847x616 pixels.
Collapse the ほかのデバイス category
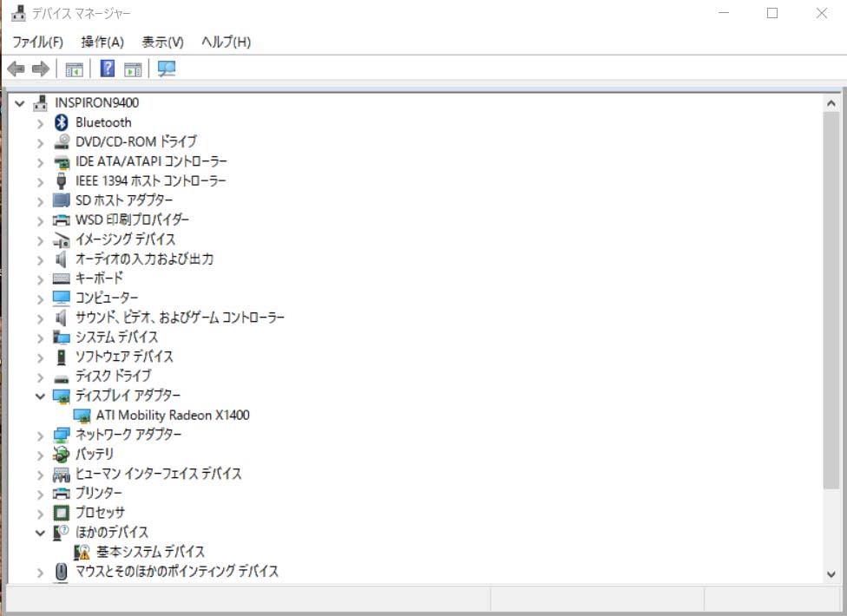click(40, 533)
